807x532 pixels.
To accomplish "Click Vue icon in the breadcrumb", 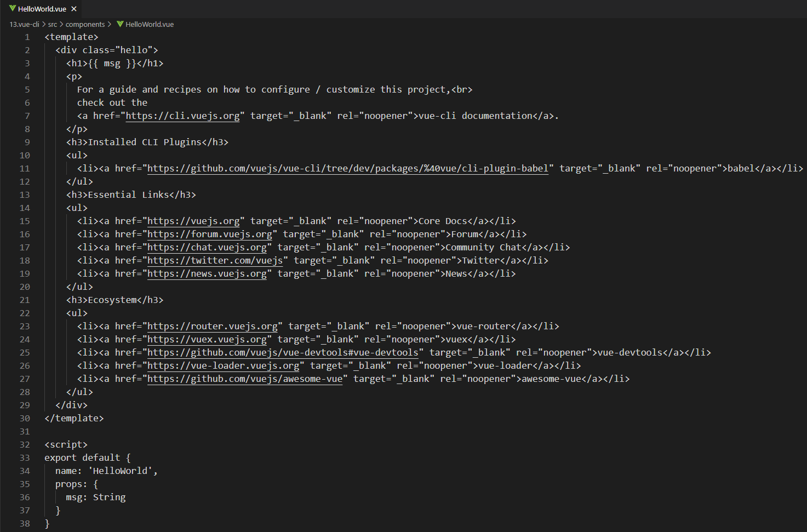I will click(120, 24).
